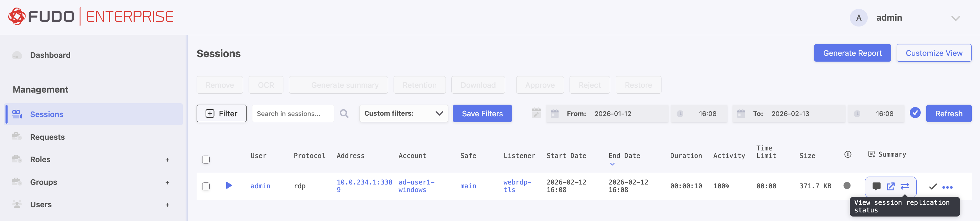Check the admin session row checkbox
The height and width of the screenshot is (221, 980).
206,186
